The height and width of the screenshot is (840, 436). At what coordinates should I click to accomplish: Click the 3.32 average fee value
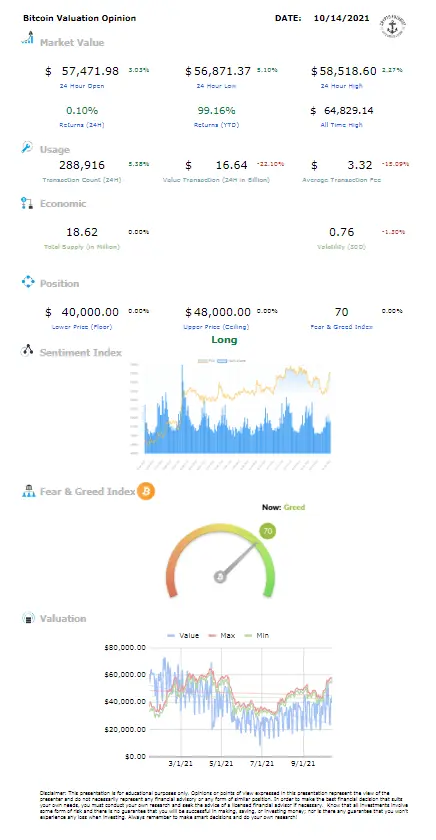pos(362,165)
